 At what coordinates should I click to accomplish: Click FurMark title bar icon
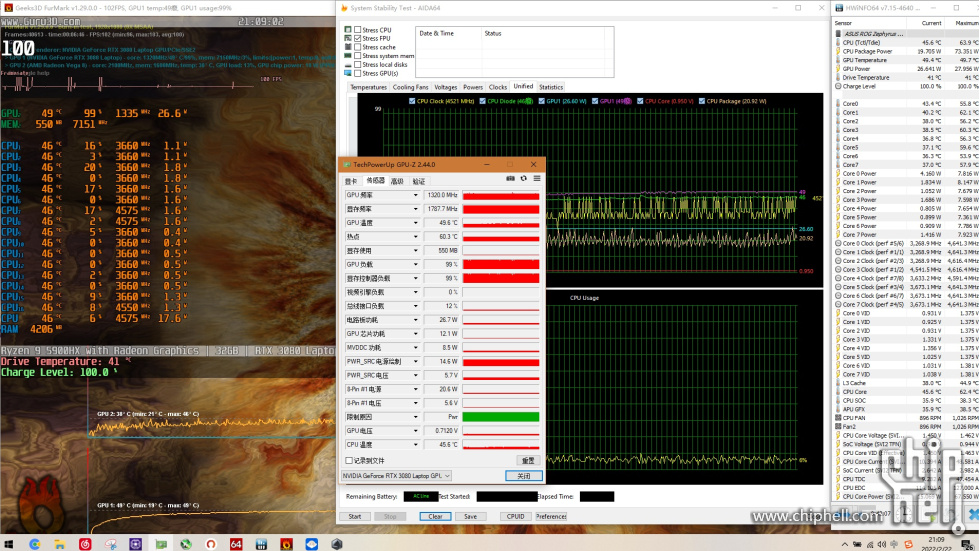[8, 8]
